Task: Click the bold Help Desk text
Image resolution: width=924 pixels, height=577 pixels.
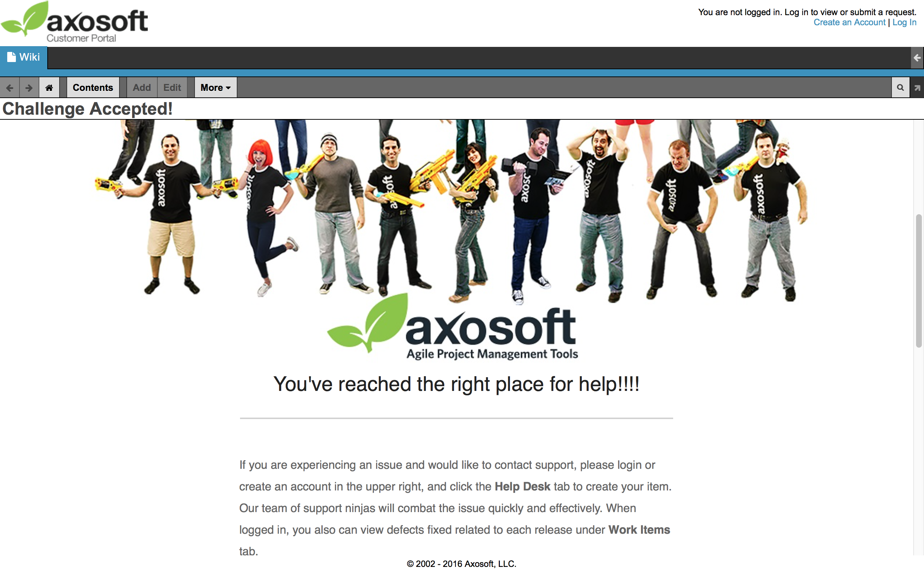Action: point(522,486)
